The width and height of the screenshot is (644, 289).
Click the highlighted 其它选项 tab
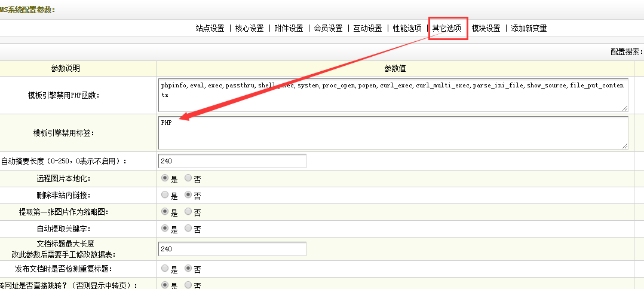447,28
